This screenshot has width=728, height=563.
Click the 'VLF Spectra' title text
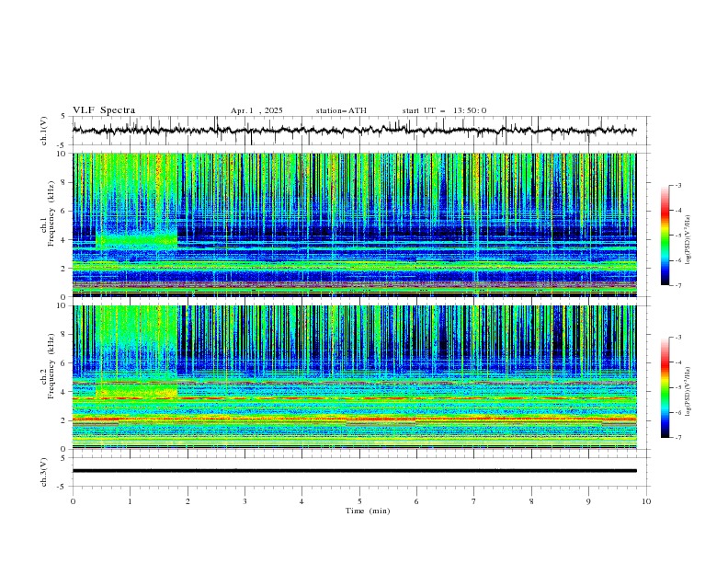point(104,110)
